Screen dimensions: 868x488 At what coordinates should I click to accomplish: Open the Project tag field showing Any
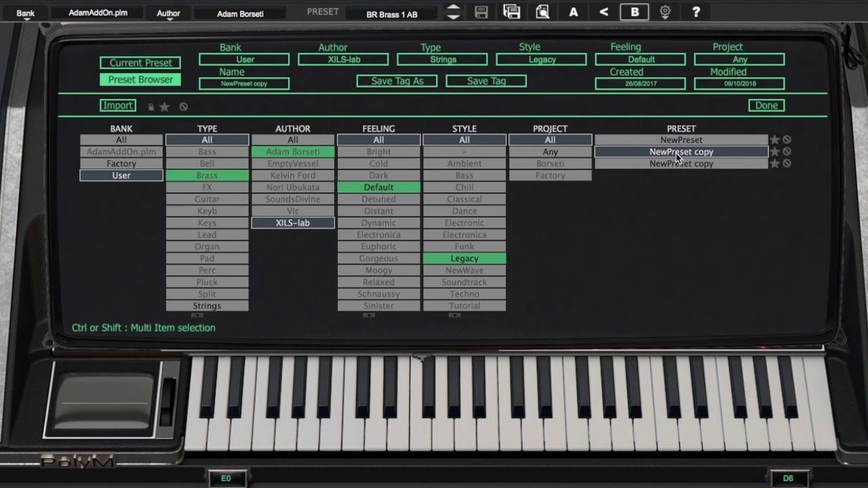click(x=739, y=60)
